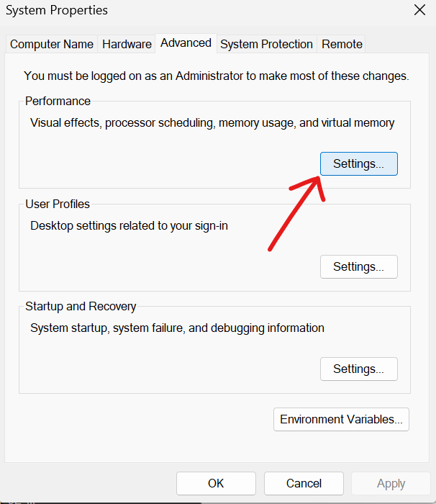Image resolution: width=436 pixels, height=504 pixels.
Task: Click the Apply button
Action: (391, 484)
